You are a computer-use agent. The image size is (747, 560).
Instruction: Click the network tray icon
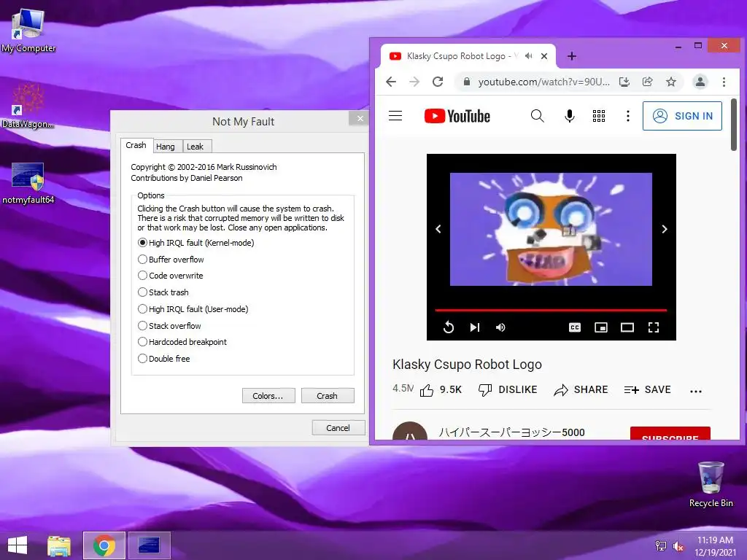tap(661, 546)
